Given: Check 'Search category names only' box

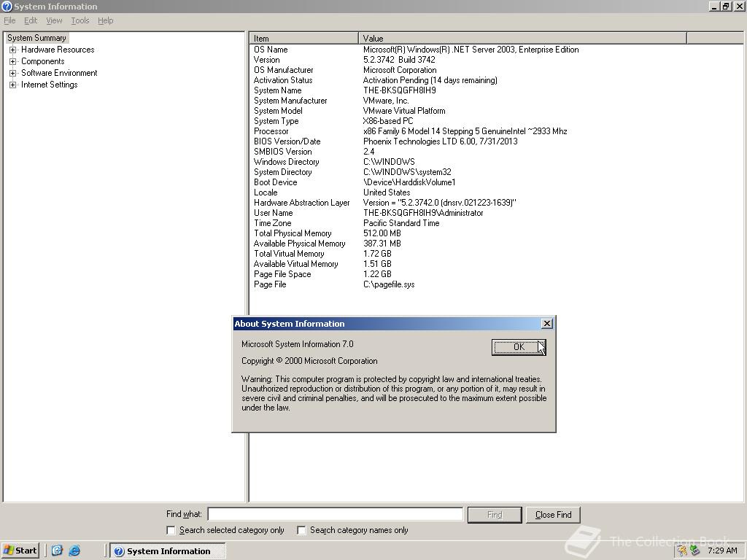Looking at the screenshot, I should click(x=301, y=530).
